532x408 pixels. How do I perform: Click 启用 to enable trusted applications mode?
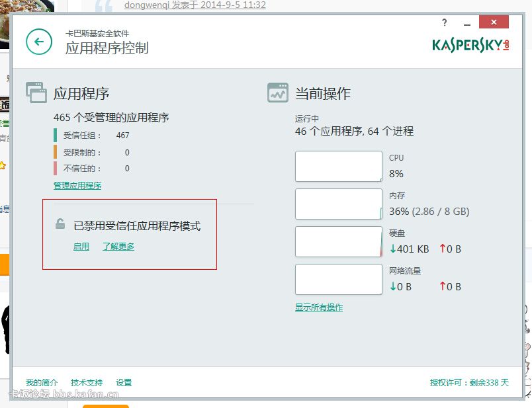click(81, 247)
